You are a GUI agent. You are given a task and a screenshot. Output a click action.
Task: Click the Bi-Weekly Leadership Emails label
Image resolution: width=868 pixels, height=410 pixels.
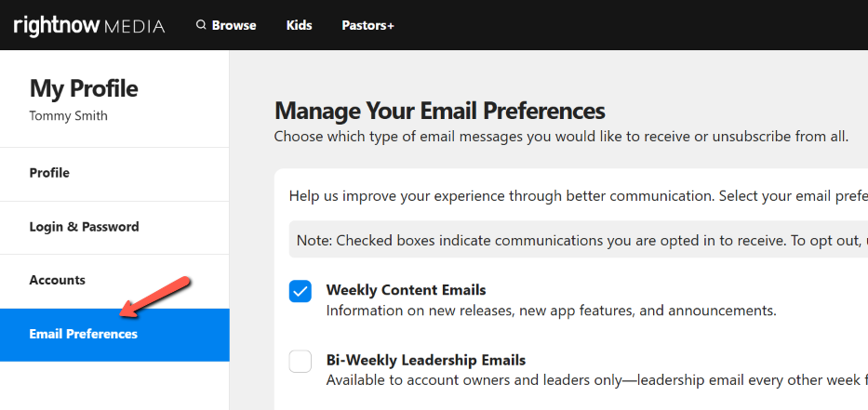click(425, 360)
